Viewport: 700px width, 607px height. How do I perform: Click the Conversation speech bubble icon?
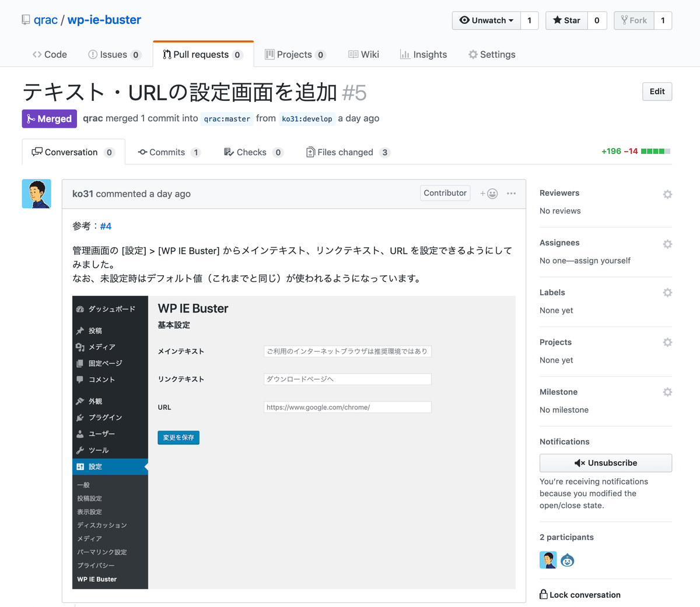[x=37, y=152]
